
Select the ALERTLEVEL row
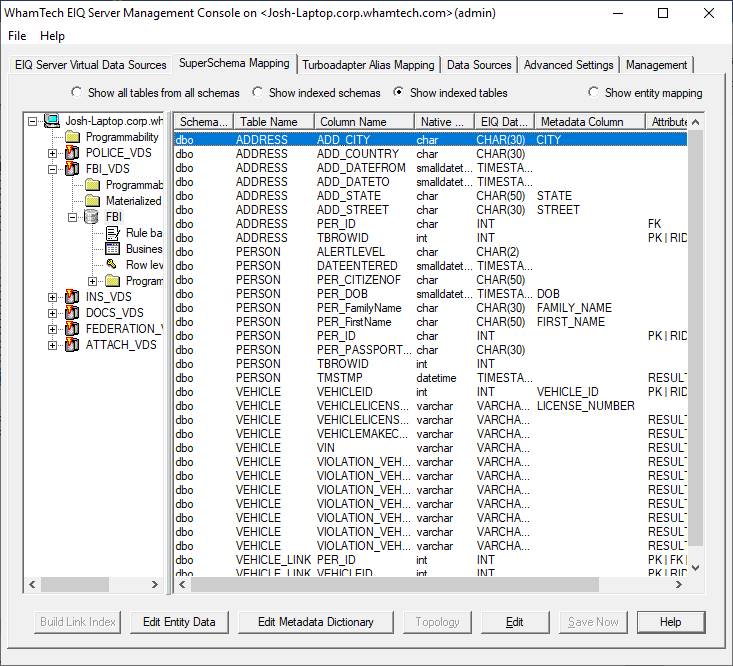430,252
